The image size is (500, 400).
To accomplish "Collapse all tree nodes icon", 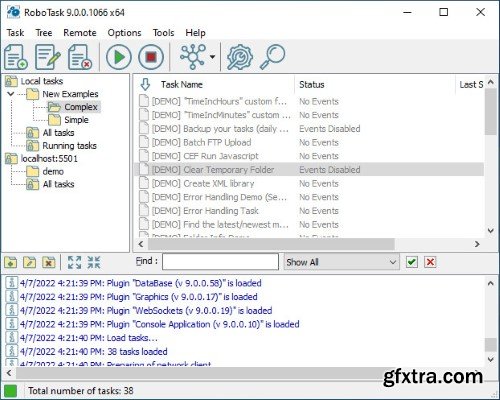I will pos(94,262).
